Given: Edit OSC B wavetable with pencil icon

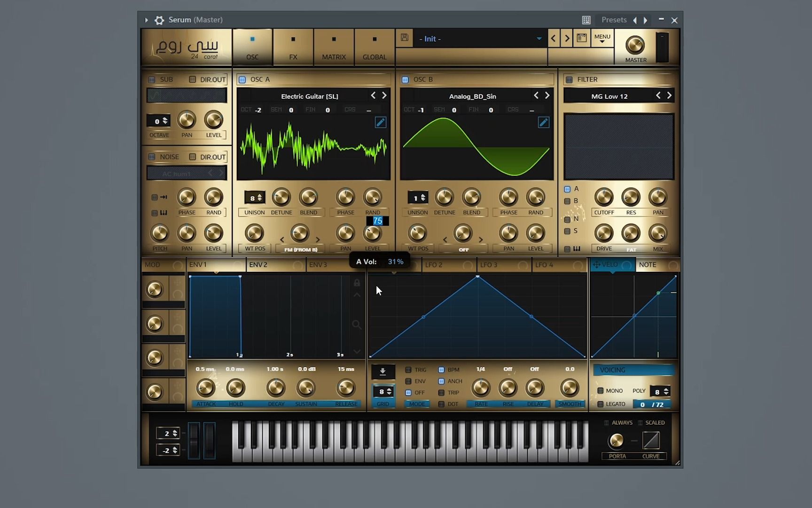Looking at the screenshot, I should pyautogui.click(x=543, y=122).
